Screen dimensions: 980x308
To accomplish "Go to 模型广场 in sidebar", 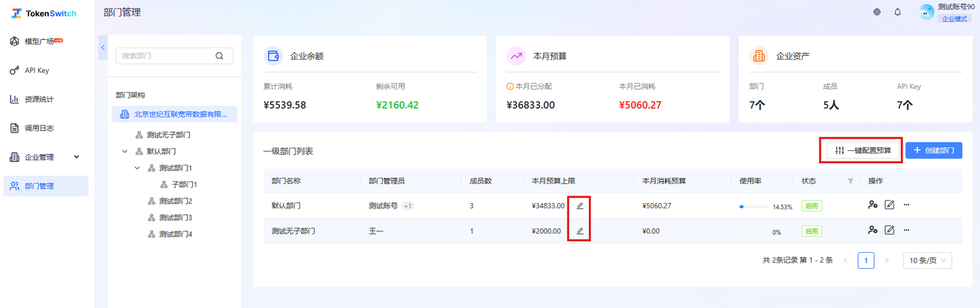I will click(46, 41).
